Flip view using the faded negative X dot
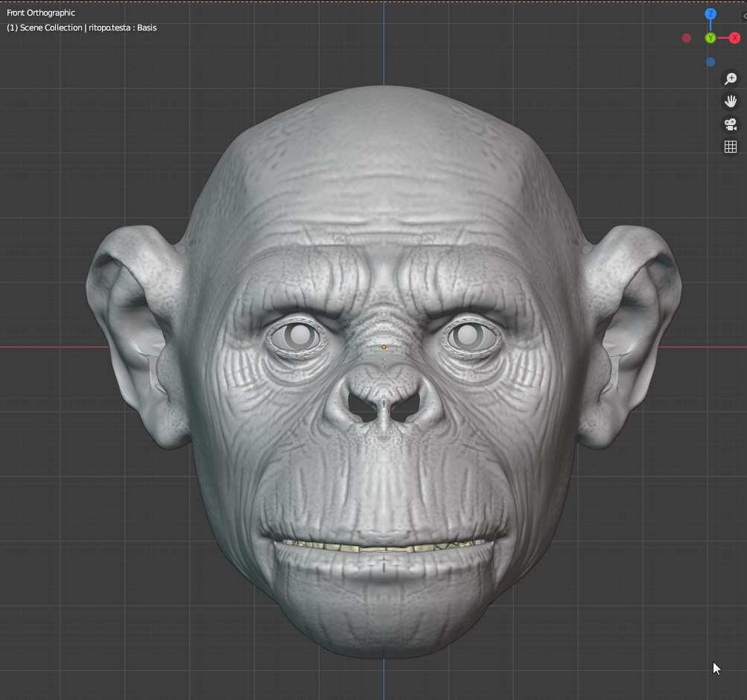 click(x=685, y=37)
